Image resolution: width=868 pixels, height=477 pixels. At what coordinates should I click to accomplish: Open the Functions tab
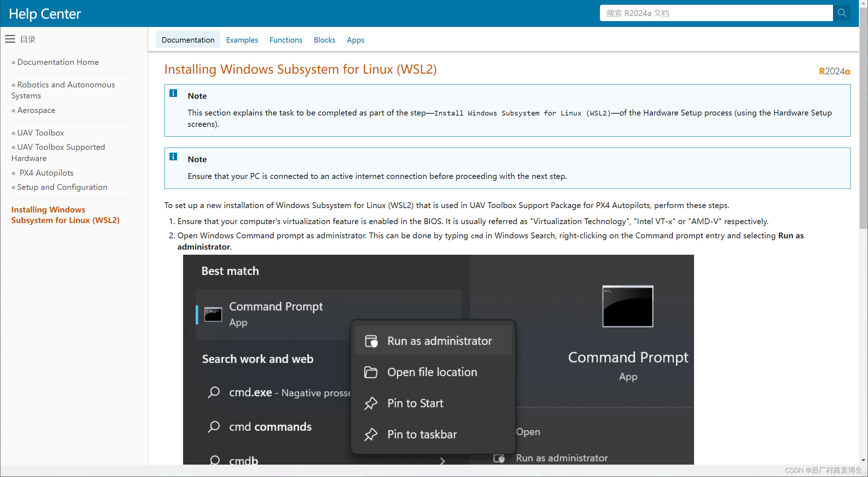click(x=286, y=40)
